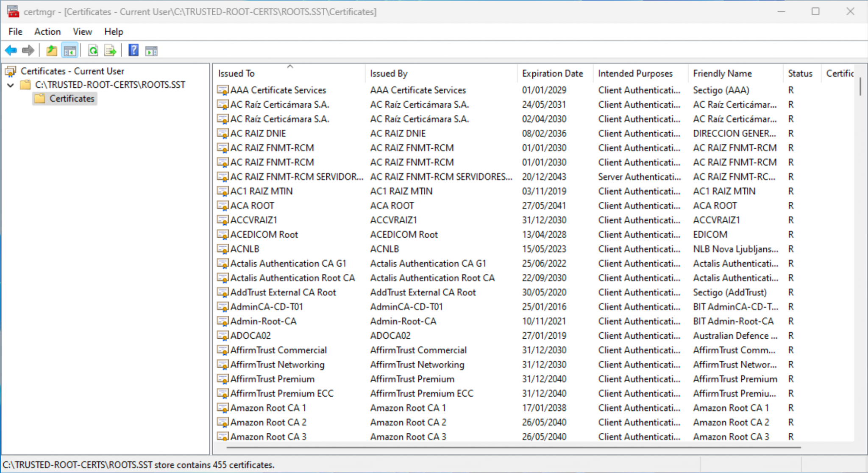Image resolution: width=868 pixels, height=473 pixels.
Task: Refresh the list with the Refresh icon
Action: pos(94,50)
